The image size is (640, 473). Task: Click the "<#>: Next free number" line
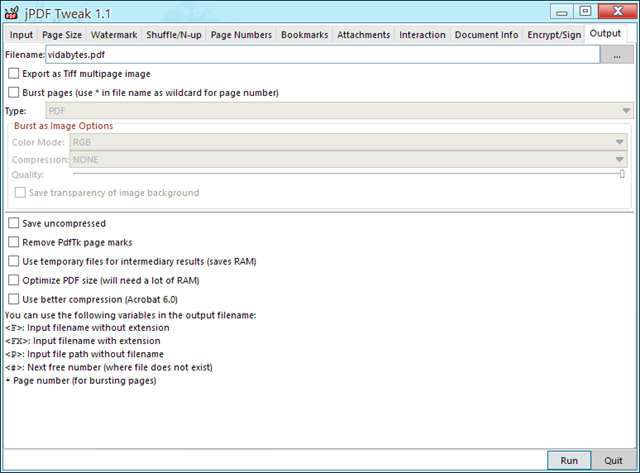109,367
